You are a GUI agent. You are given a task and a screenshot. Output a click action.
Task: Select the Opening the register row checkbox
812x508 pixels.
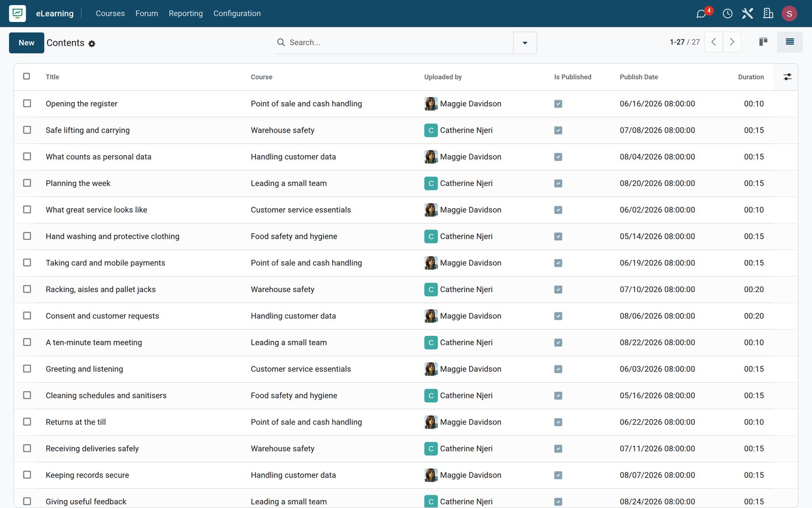click(x=27, y=103)
